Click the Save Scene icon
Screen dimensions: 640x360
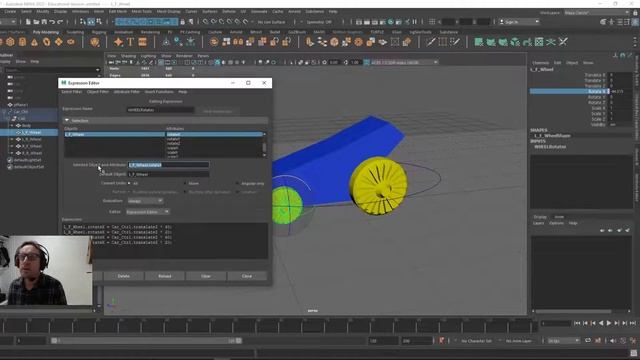44,22
